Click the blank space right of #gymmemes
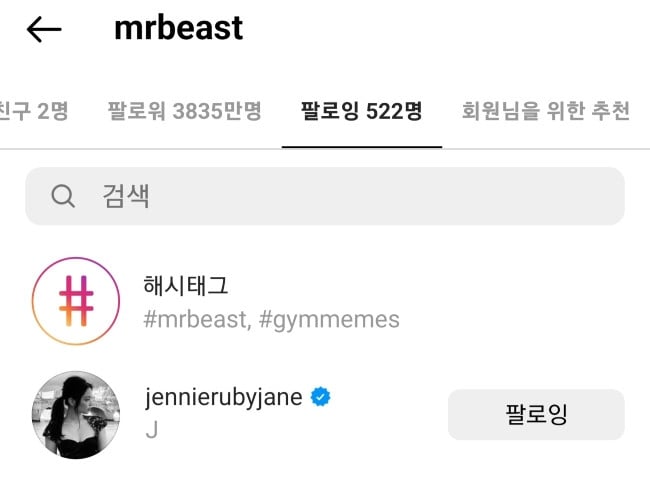 coord(512,320)
